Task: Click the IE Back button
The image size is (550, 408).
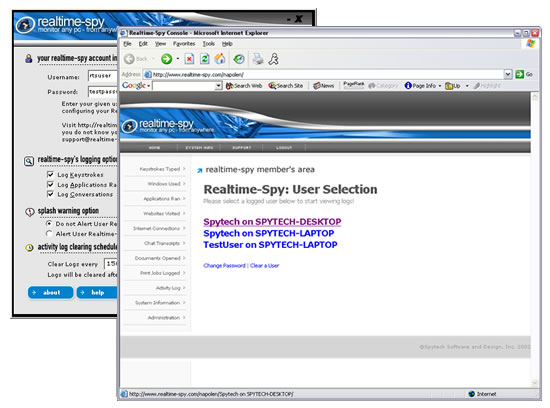Action: tap(136, 59)
